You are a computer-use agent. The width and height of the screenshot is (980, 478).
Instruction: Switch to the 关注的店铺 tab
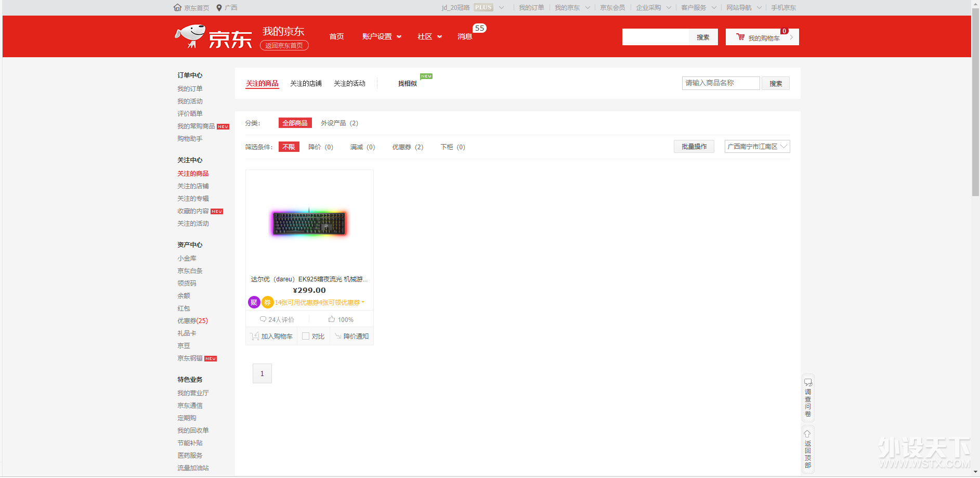tap(306, 84)
